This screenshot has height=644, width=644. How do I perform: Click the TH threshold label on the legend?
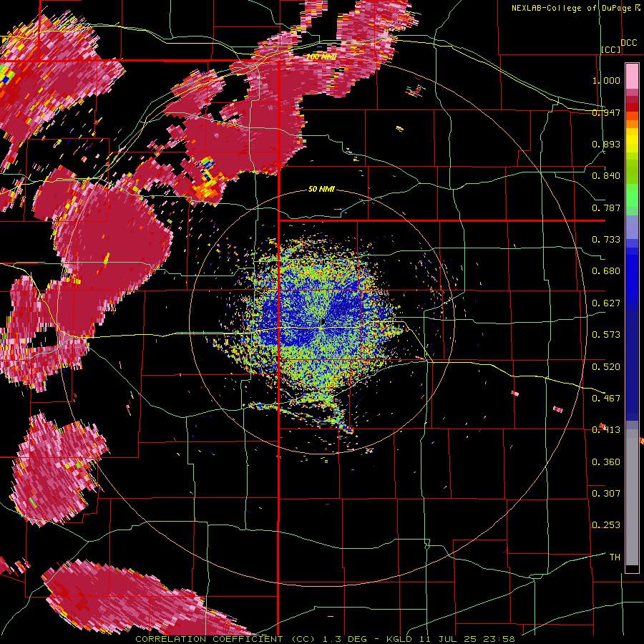pos(615,557)
